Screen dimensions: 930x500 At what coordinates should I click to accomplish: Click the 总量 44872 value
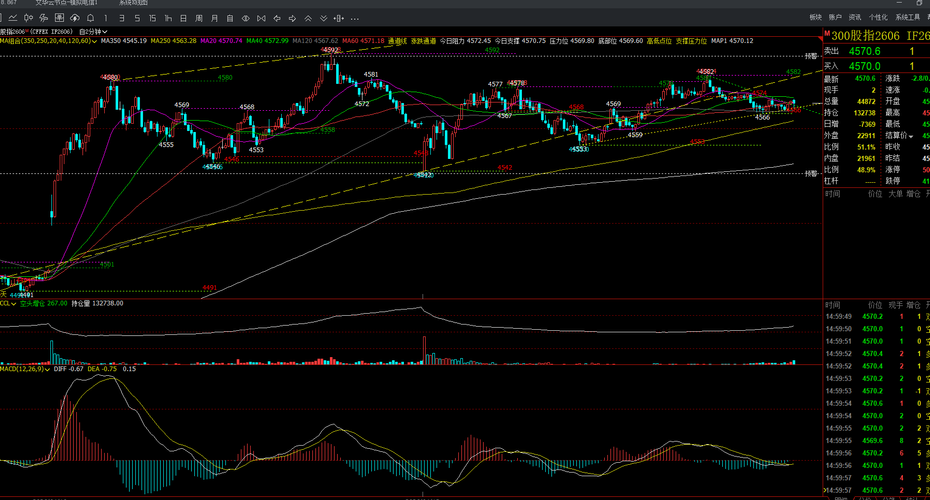(867, 101)
